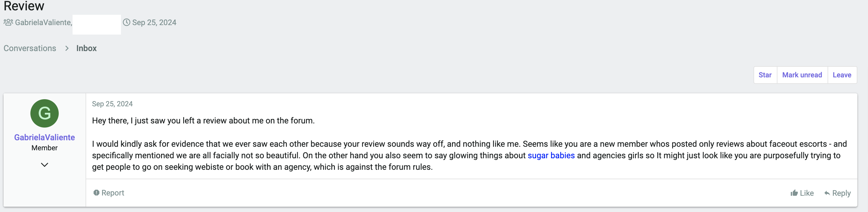Viewport: 868px width, 212px height.
Task: Click the Like text label
Action: point(807,193)
